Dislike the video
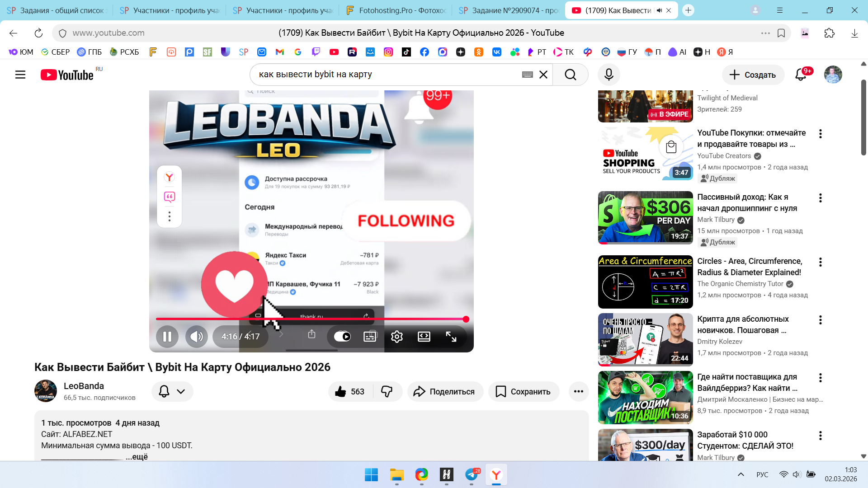The width and height of the screenshot is (868, 488). 387,391
